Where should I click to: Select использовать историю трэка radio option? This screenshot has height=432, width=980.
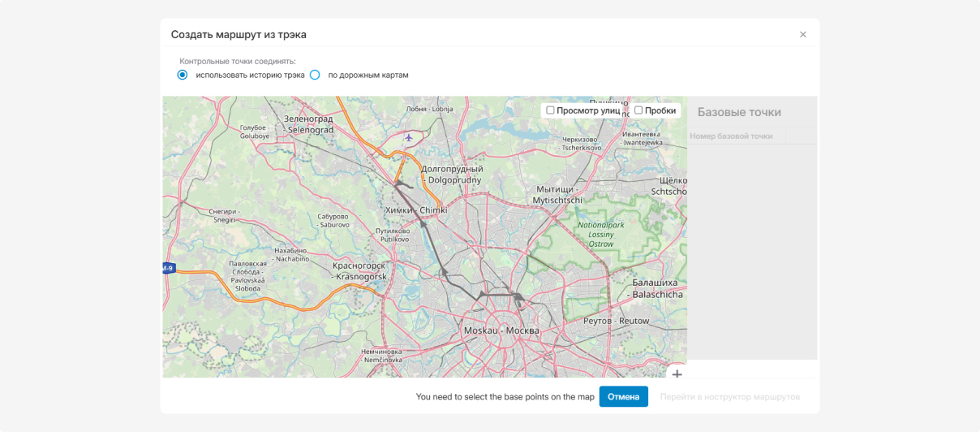183,75
